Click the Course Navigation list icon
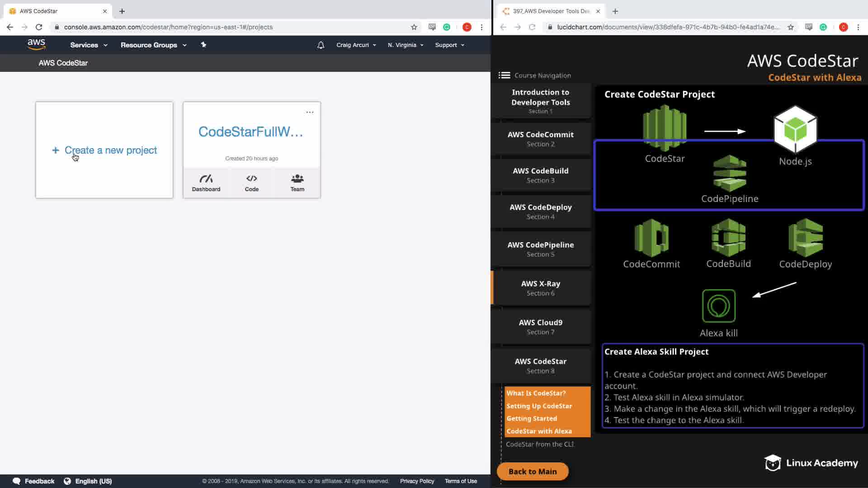This screenshot has width=868, height=488. click(504, 75)
